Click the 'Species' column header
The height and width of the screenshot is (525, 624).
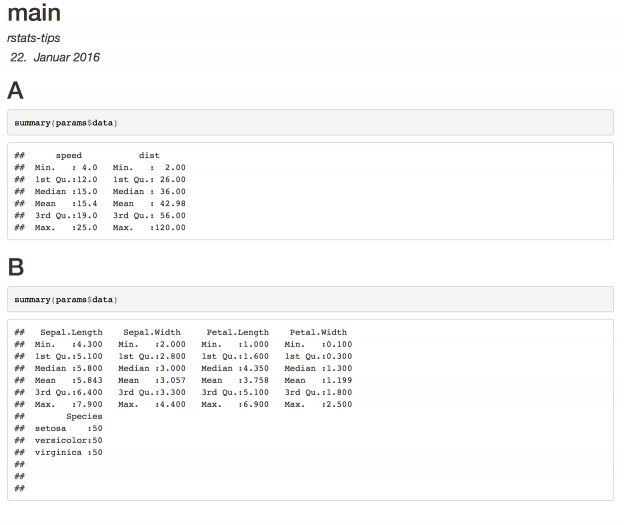84,416
